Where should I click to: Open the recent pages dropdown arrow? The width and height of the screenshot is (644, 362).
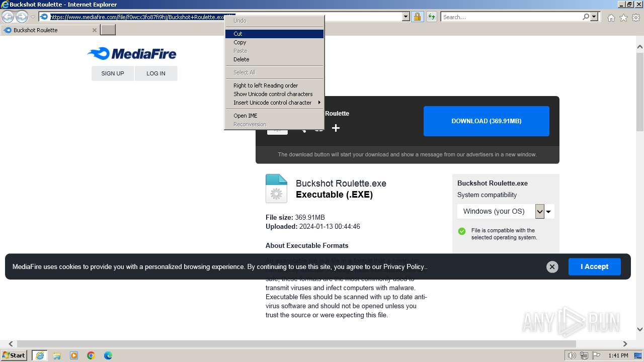(33, 17)
